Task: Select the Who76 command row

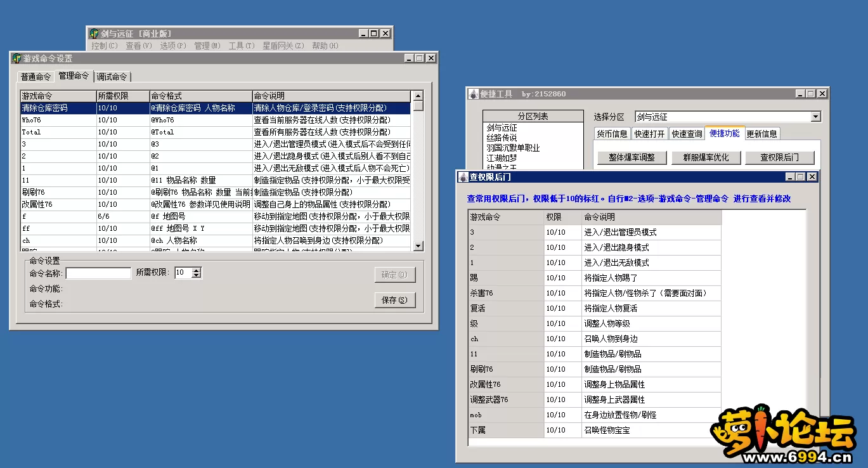Action: (x=216, y=120)
